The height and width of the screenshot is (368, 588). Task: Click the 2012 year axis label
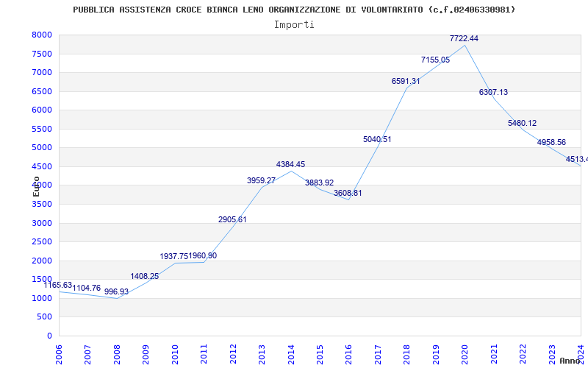[x=233, y=354]
